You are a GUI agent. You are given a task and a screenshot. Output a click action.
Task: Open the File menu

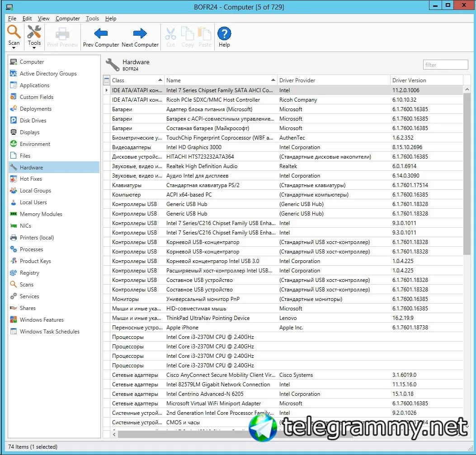tap(12, 19)
